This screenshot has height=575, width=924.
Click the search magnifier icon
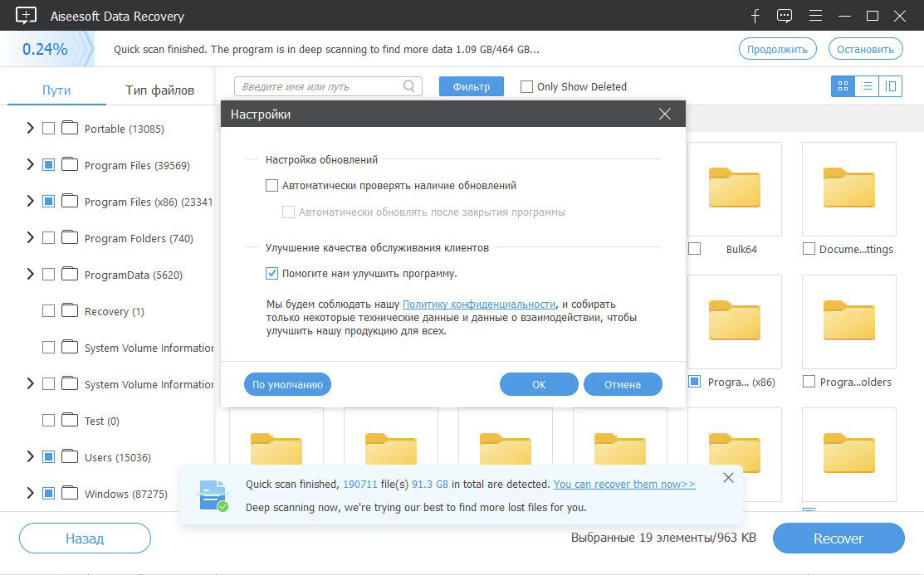pyautogui.click(x=409, y=86)
